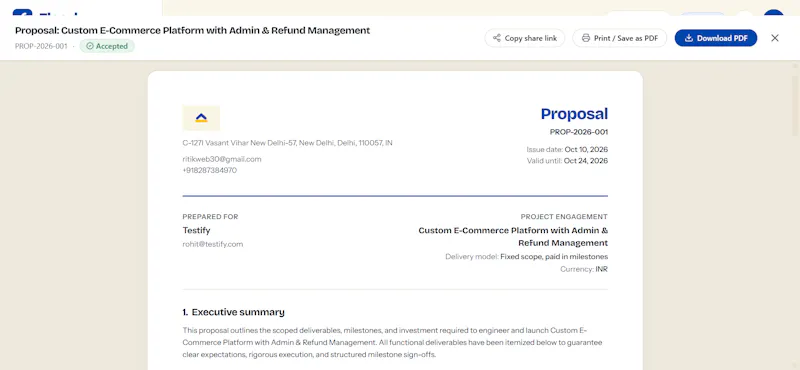800x370 pixels.
Task: Click the PREPARED FOR label
Action: (x=210, y=217)
